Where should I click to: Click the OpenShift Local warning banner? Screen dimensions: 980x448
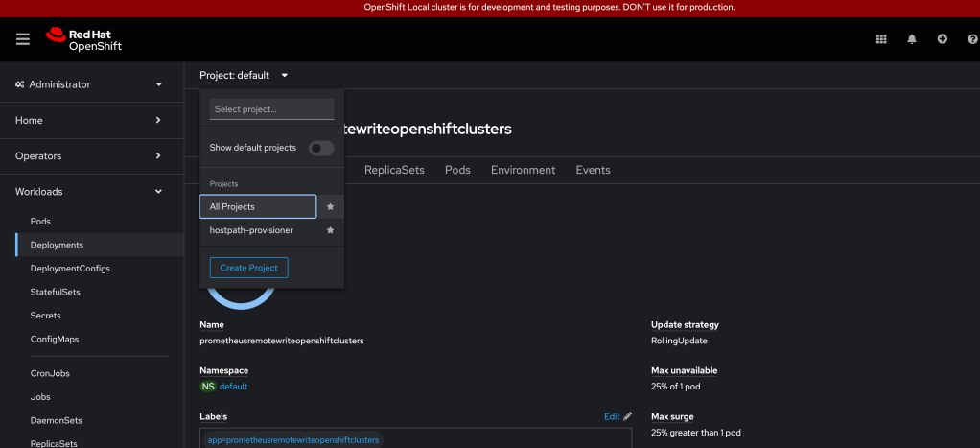490,8
